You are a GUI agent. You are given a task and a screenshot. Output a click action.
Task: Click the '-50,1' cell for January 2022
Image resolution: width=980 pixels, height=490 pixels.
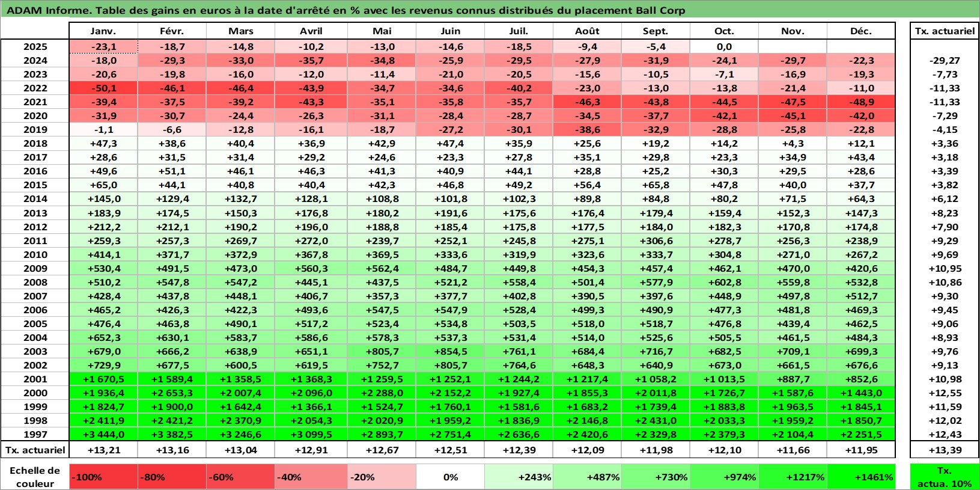coord(104,88)
